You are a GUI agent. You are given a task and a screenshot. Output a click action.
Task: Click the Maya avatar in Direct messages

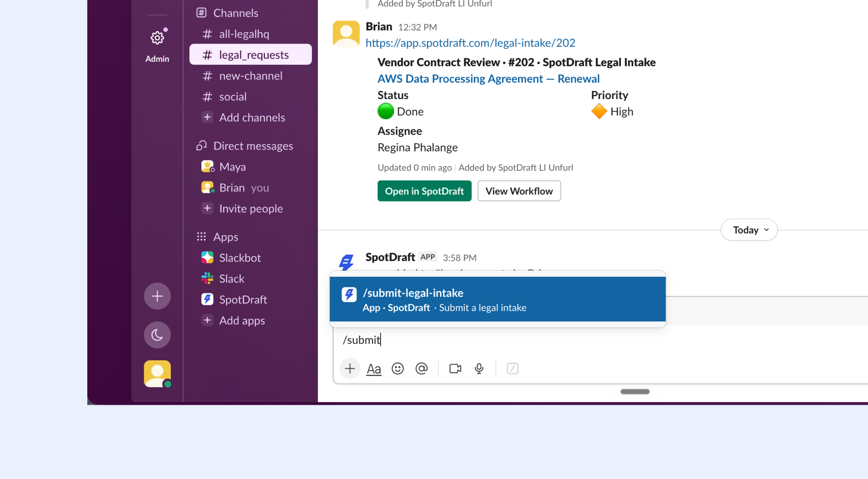207,166
